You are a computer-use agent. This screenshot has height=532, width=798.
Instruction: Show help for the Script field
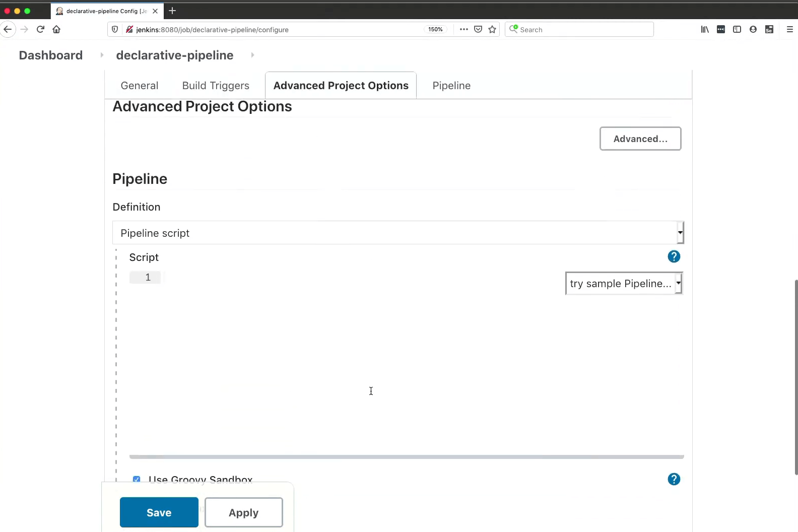tap(674, 256)
